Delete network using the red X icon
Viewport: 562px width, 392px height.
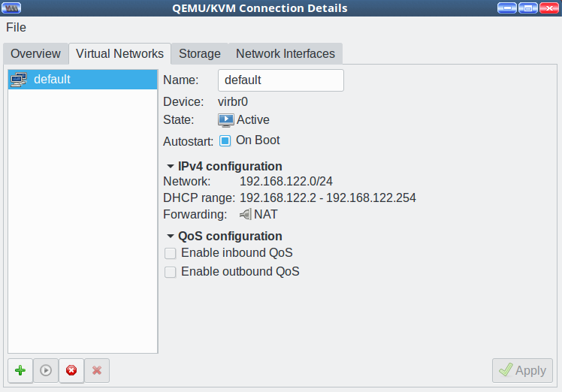point(97,370)
